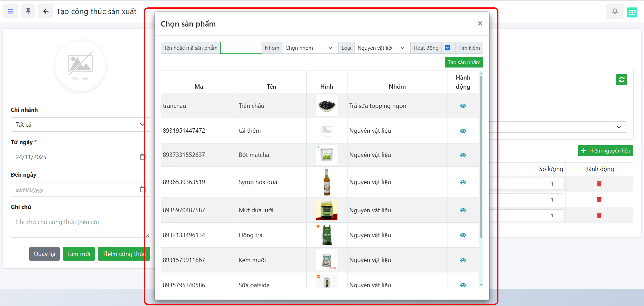Open the Loại Nguyên vật liệu dropdown

[382, 48]
